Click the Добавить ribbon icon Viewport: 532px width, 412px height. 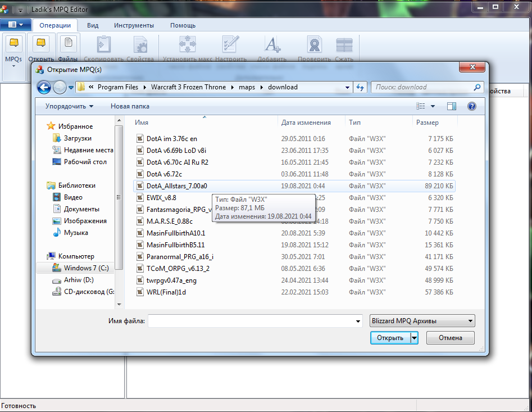tap(272, 44)
